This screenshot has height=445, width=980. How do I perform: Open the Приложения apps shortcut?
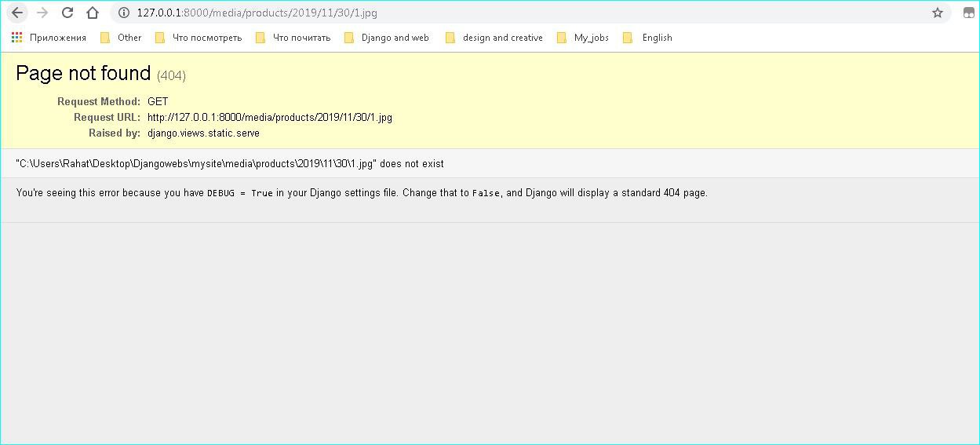49,38
